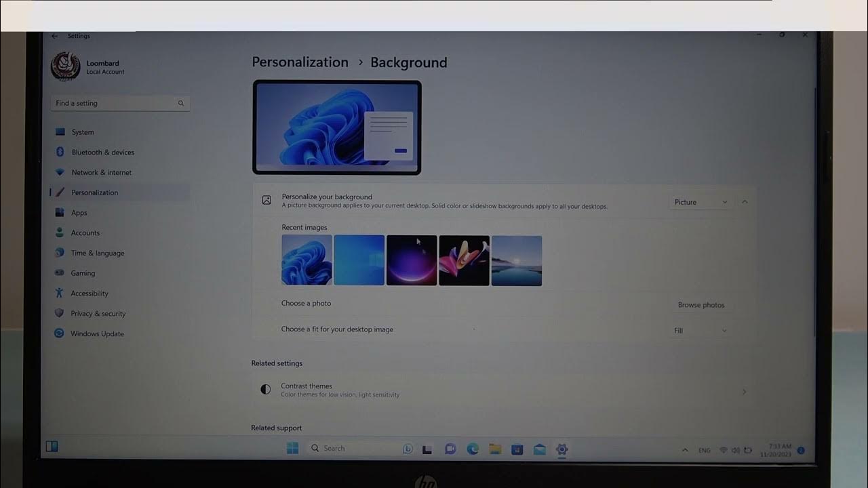The width and height of the screenshot is (868, 488).
Task: Open Windows Update in the sidebar
Action: [97, 333]
